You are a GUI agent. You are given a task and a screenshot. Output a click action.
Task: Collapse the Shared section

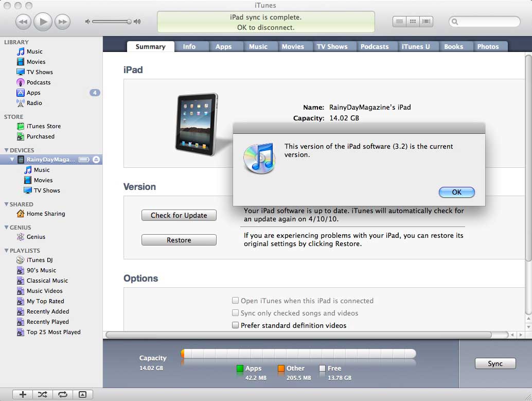(x=6, y=204)
